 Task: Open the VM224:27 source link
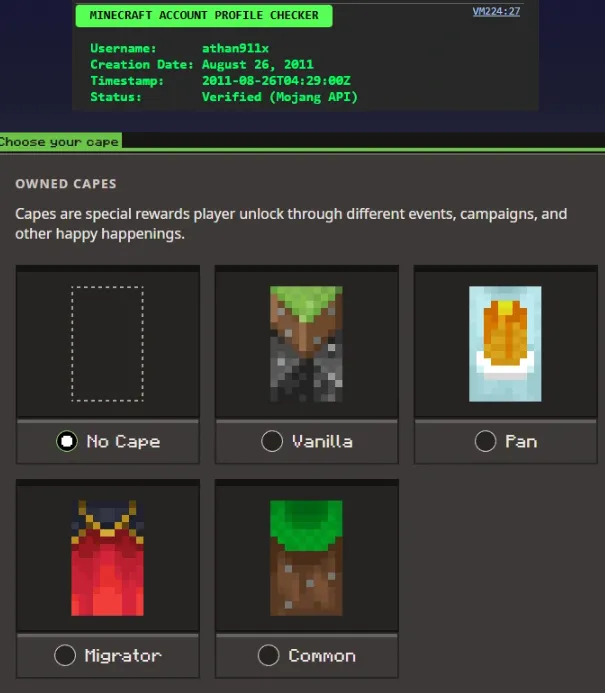point(496,11)
